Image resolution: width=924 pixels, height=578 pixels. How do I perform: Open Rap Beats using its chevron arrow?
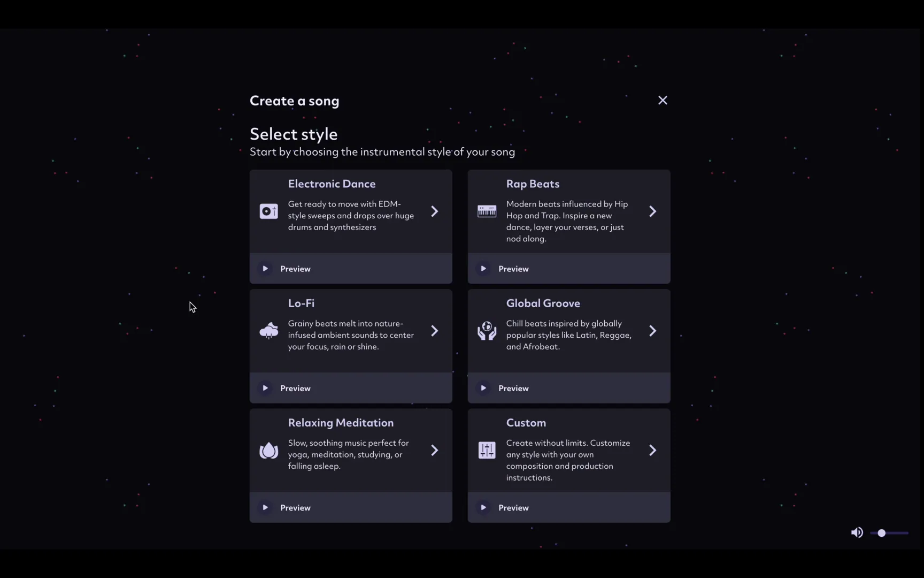point(653,211)
